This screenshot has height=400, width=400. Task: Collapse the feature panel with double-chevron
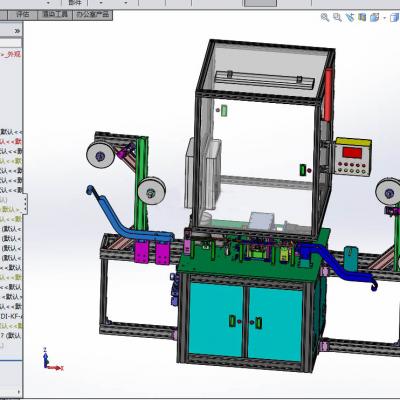(x=17, y=31)
